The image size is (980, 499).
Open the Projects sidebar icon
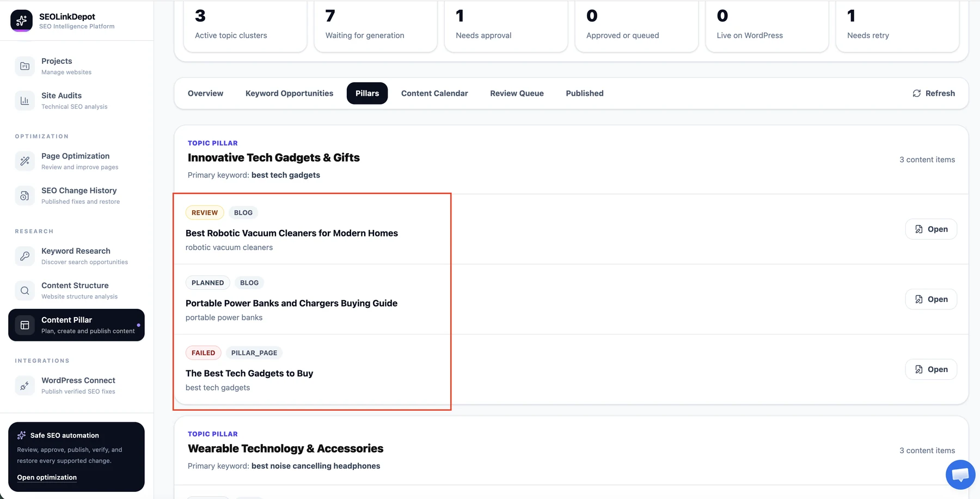click(x=24, y=66)
